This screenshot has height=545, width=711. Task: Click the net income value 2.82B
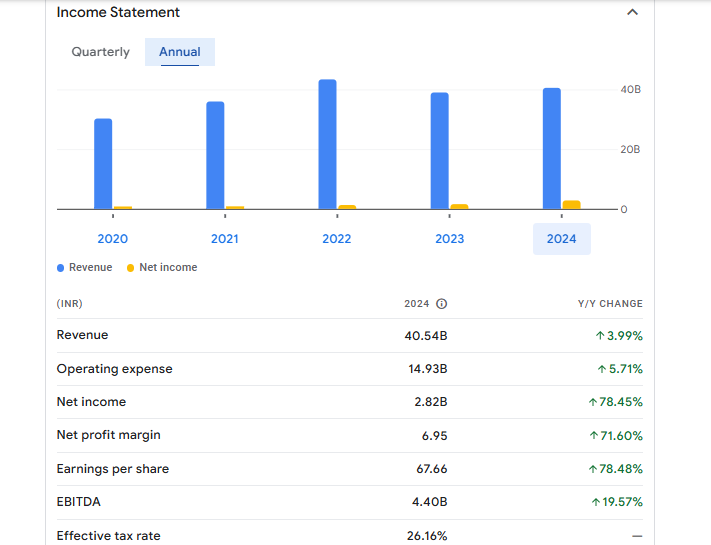[431, 402]
